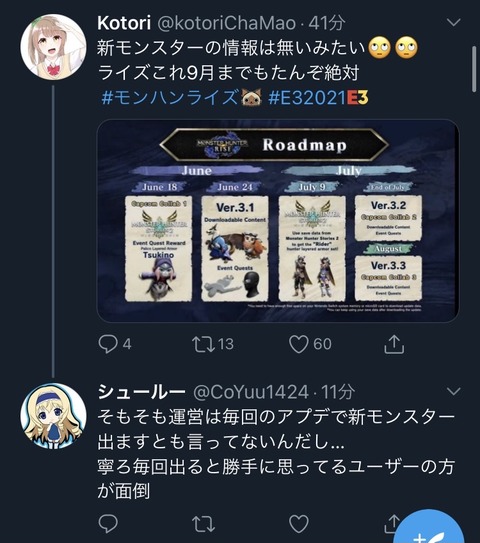Open options chevron on シュールー's tweet
Viewport: 480px width, 543px height.
(453, 392)
